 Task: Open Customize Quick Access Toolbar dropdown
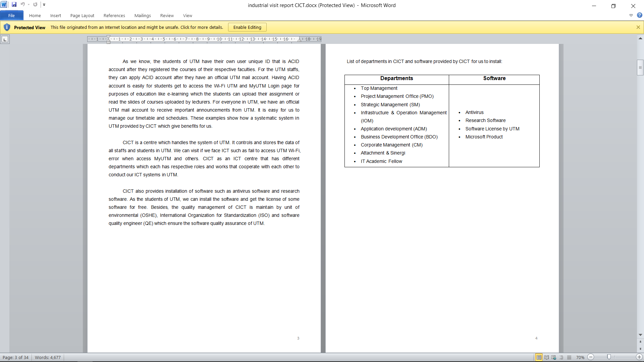tap(44, 5)
